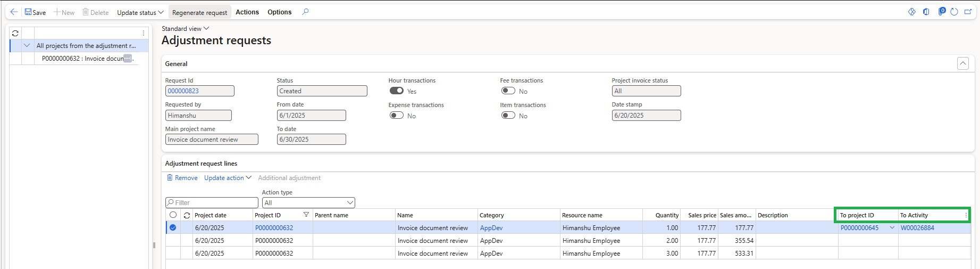980x269 pixels.
Task: Click the Office app icon in top right
Action: 926,12
